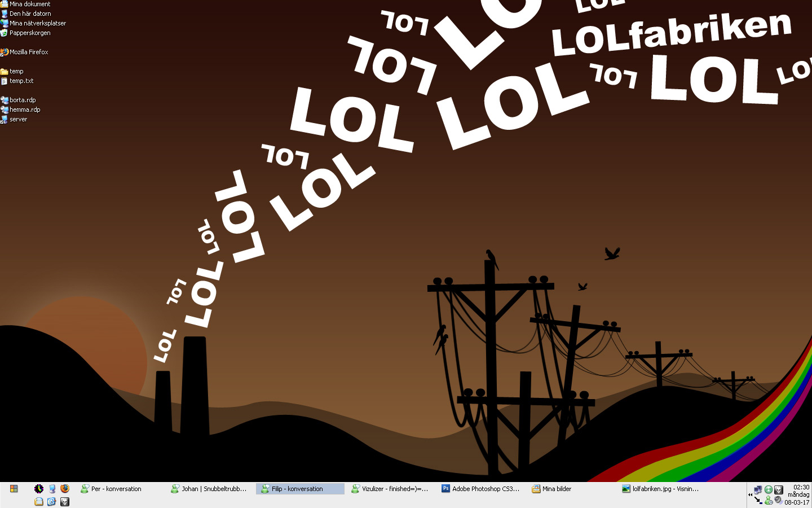Open the notepad quick launch icon
Image resolution: width=812 pixels, height=508 pixels.
[x=39, y=501]
